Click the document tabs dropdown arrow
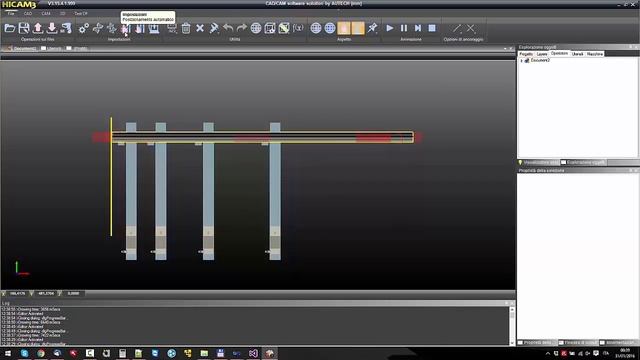640x360 pixels. coord(505,49)
